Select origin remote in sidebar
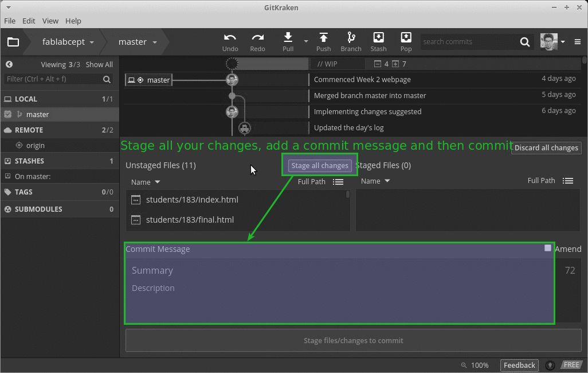 point(60,145)
